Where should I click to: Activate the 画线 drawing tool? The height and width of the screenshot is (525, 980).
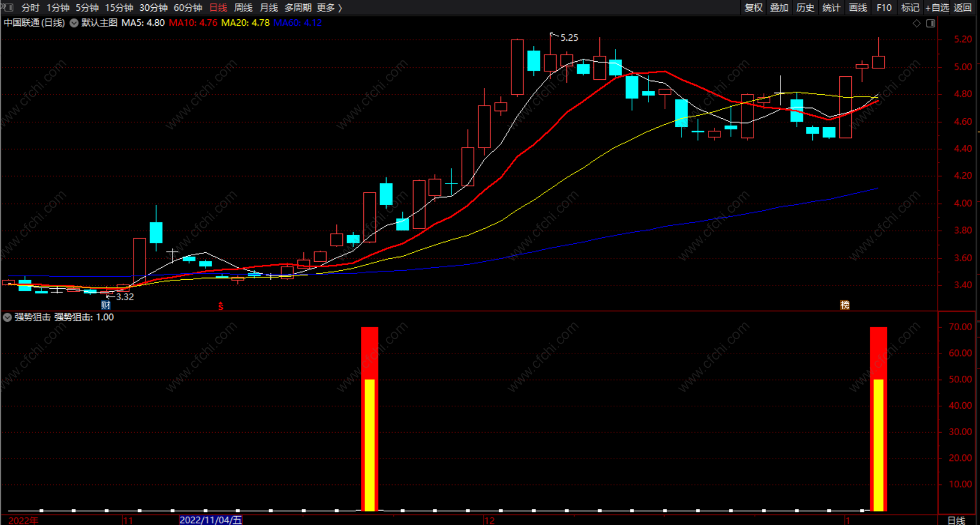pos(858,8)
